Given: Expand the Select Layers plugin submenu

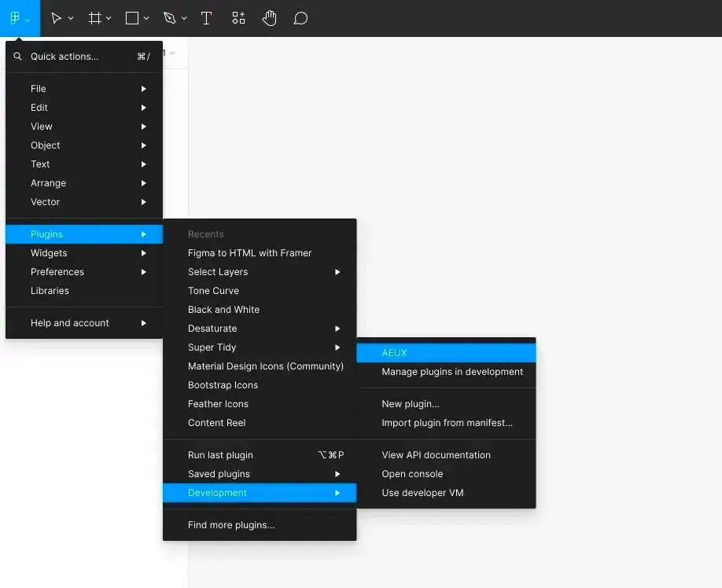Looking at the screenshot, I should pos(260,272).
